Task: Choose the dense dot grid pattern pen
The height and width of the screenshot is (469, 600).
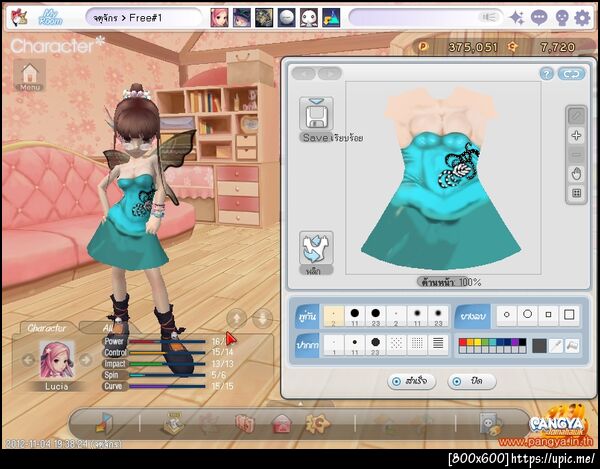Action: tap(417, 345)
